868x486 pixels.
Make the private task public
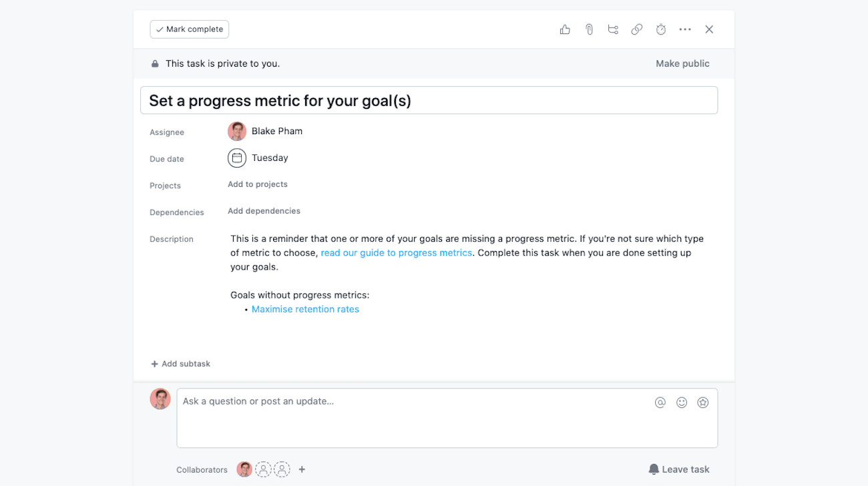coord(682,63)
